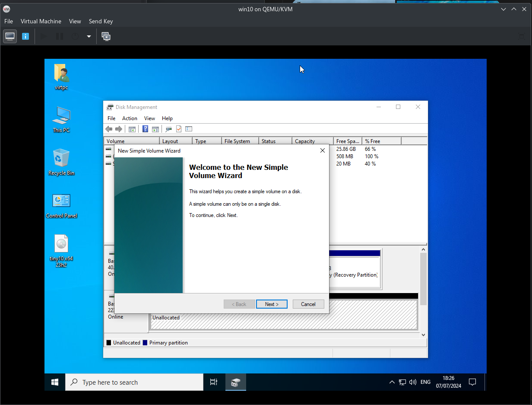Viewport: 532px width, 405px height.
Task: Open the ENG input language selector
Action: (425, 382)
